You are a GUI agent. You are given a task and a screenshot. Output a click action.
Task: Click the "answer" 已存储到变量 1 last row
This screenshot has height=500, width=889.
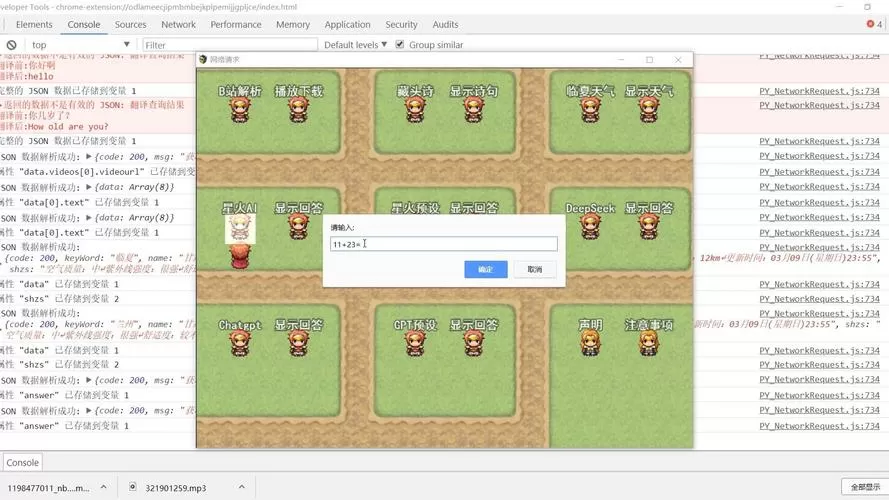coord(64,426)
